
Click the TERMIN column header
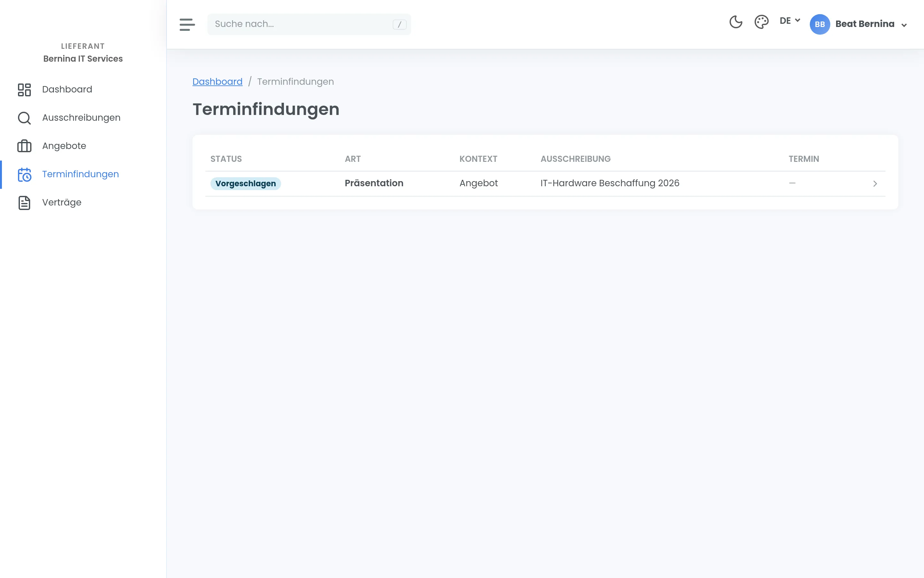[804, 159]
